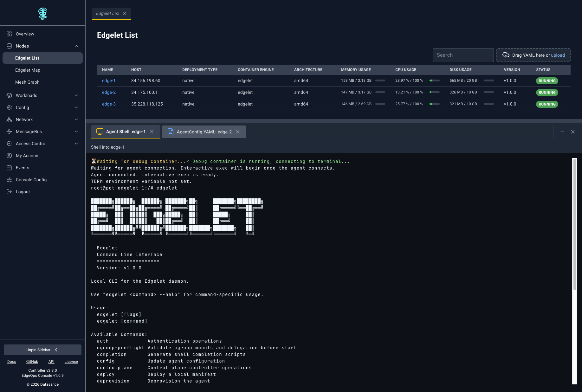Click the edge-1 RUNNING status badge
Screen dimensions: 582x392
[547, 81]
